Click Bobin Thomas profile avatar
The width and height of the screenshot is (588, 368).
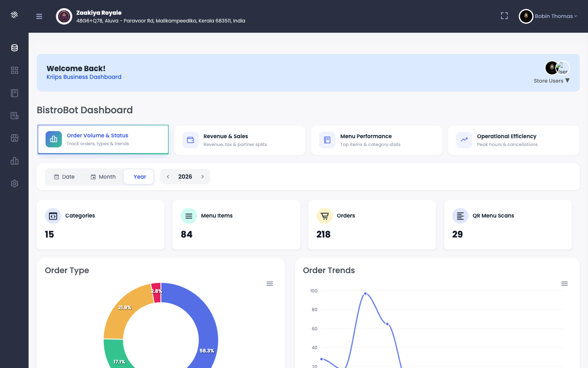[x=526, y=16]
